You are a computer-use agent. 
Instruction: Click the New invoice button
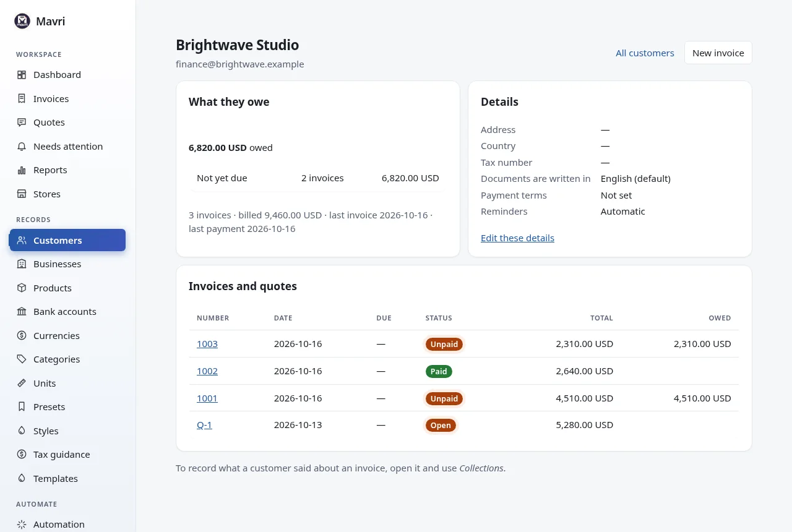[x=718, y=53]
